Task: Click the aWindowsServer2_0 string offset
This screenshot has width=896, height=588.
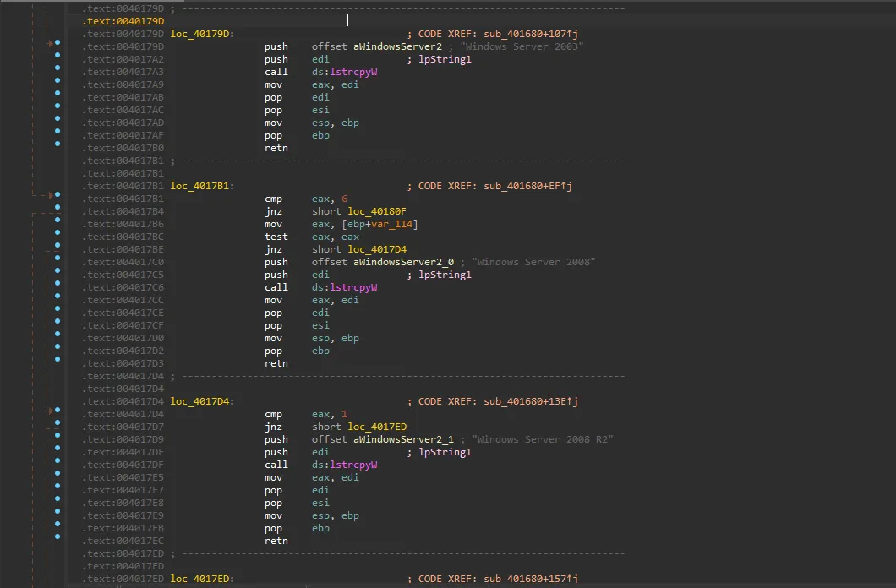Action: point(404,262)
